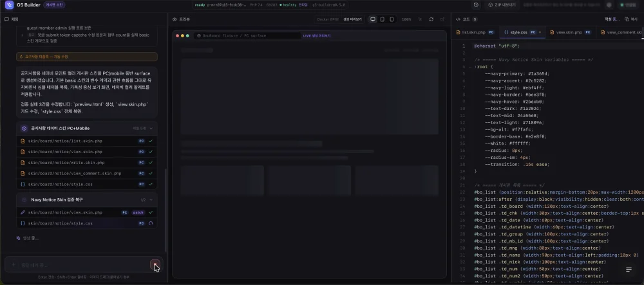644x285 pixels.
Task: Click the stop generation button in chat input
Action: coord(155,264)
